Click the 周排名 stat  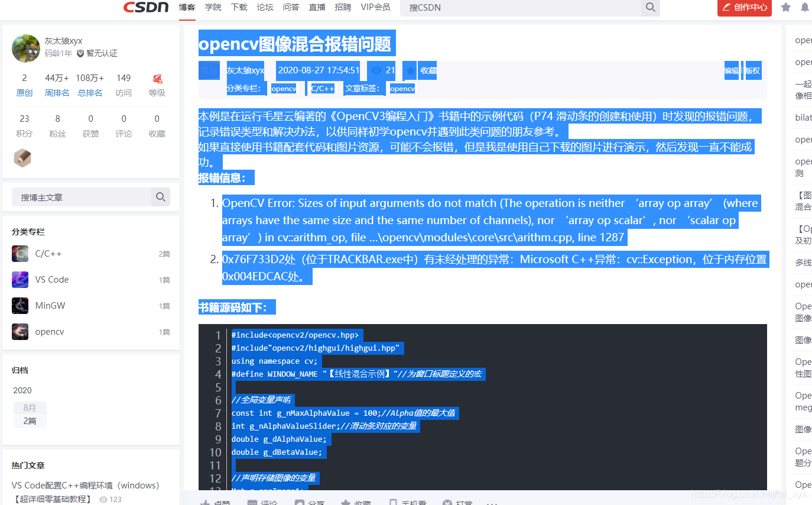click(x=57, y=85)
